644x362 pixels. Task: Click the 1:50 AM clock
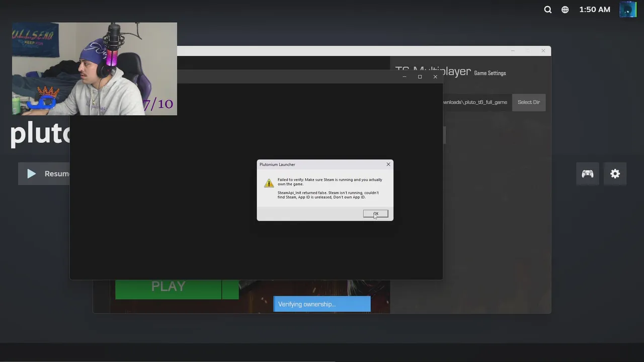tap(595, 10)
